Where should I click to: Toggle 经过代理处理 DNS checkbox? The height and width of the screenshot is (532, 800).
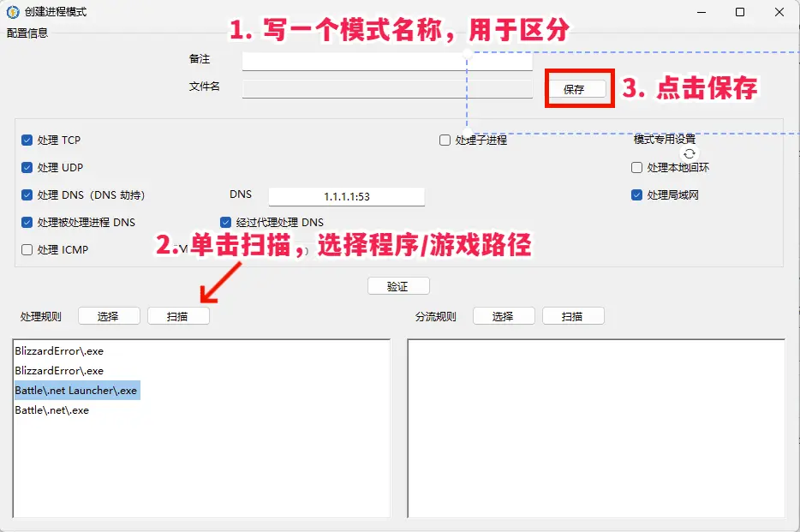225,223
